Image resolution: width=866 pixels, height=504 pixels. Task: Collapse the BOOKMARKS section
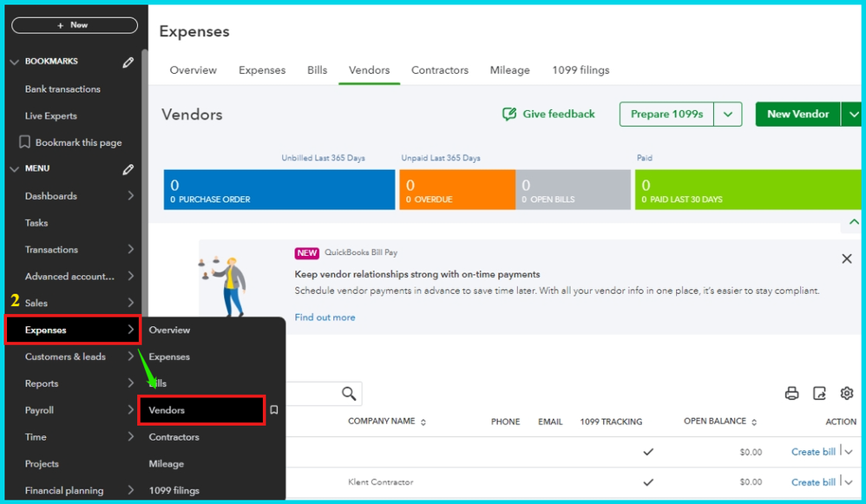click(15, 62)
